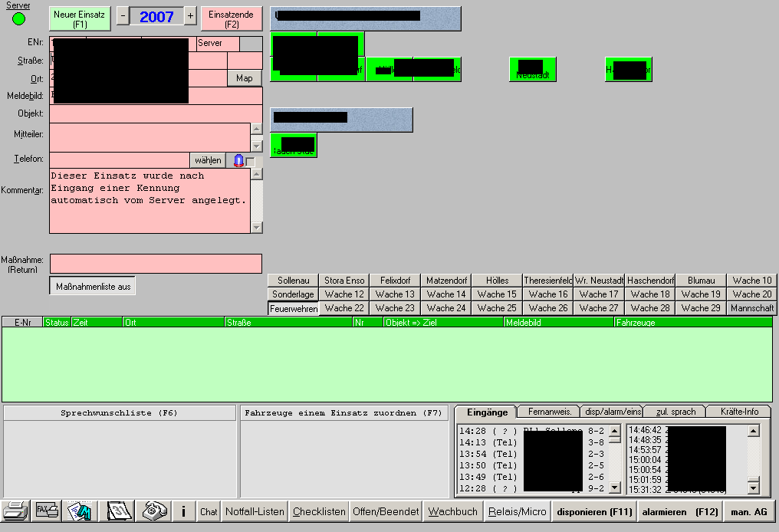Click the telephone icon in bottom toolbar
Image resolution: width=779 pixels, height=532 pixels.
click(155, 511)
